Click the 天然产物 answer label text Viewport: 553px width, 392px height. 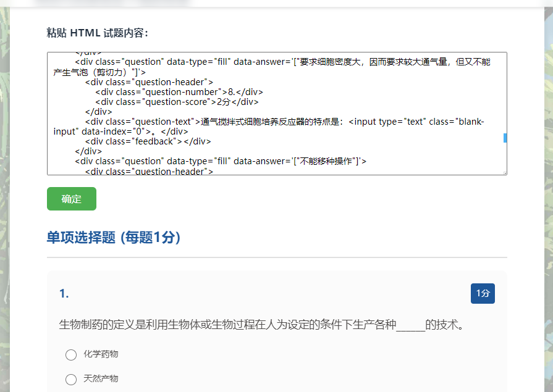[x=101, y=378]
